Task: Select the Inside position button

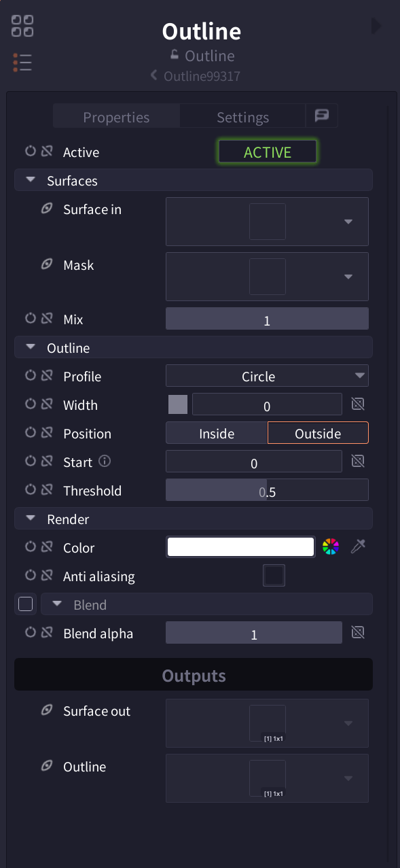Action: pos(216,432)
